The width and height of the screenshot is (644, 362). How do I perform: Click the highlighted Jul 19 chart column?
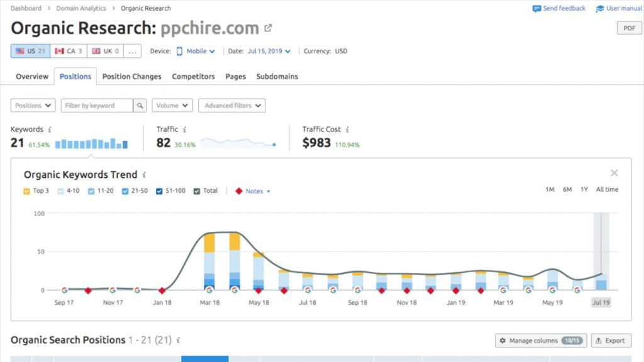[601, 251]
